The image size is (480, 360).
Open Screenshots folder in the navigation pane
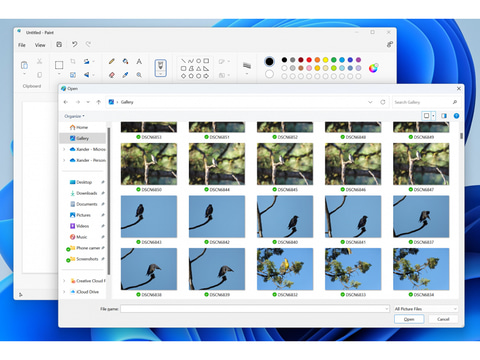click(87, 259)
